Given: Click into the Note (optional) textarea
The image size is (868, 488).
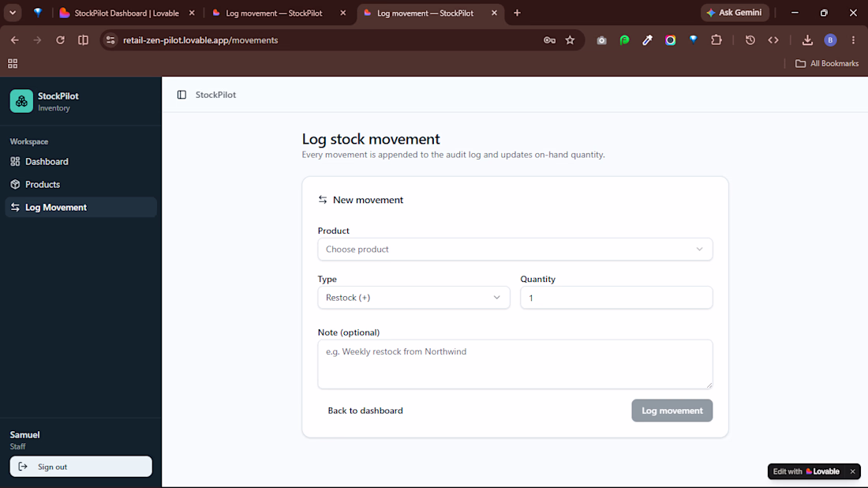Looking at the screenshot, I should (514, 364).
